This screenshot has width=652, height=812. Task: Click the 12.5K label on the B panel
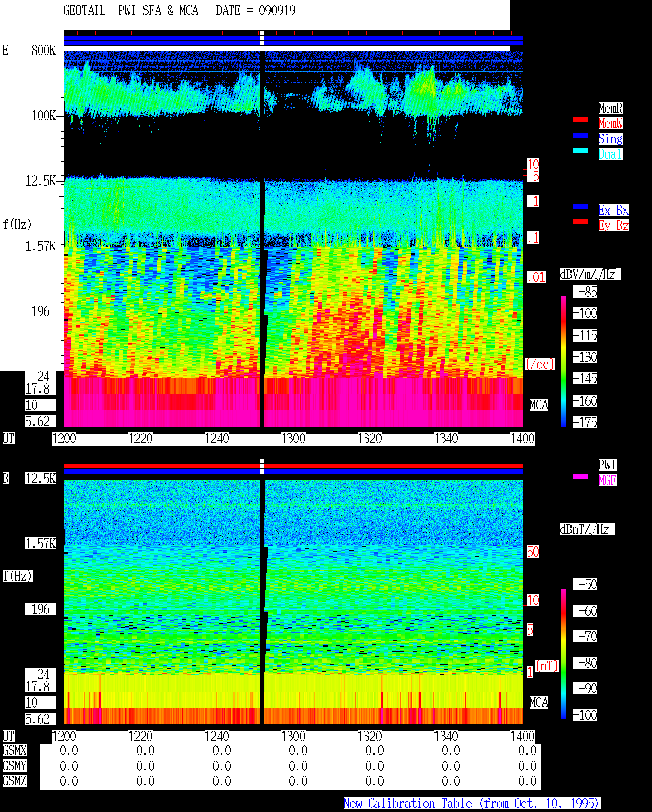tap(41, 478)
